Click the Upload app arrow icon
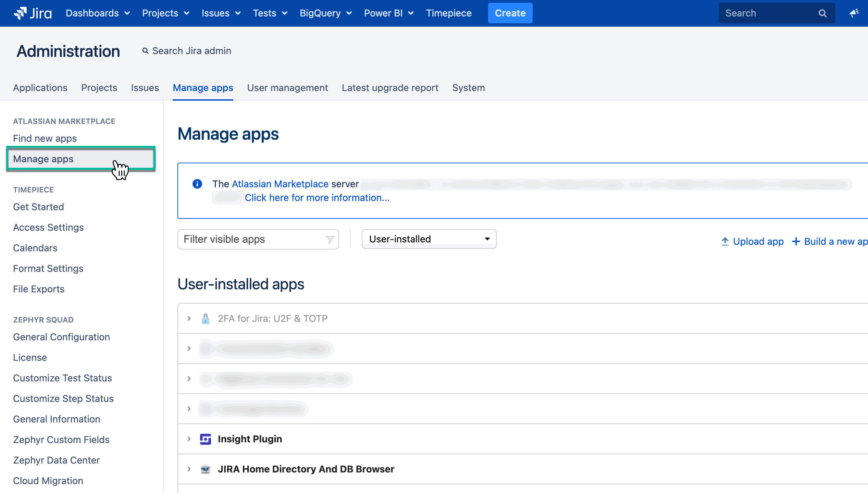The height and width of the screenshot is (493, 868). point(725,241)
